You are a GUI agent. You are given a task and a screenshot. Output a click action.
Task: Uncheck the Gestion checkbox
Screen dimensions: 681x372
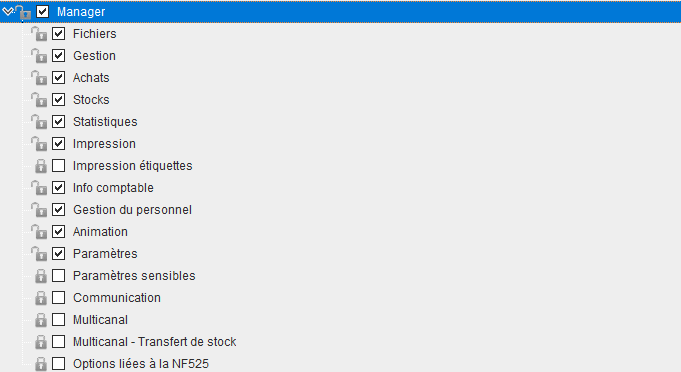(x=59, y=56)
